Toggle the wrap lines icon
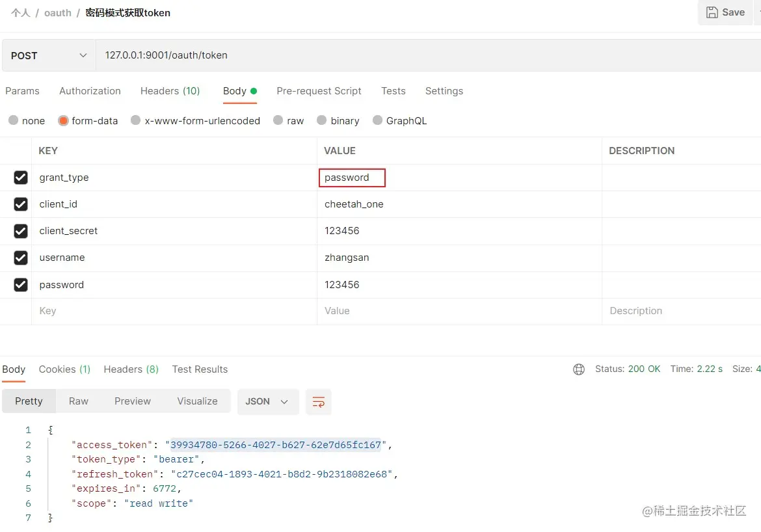 coord(318,402)
